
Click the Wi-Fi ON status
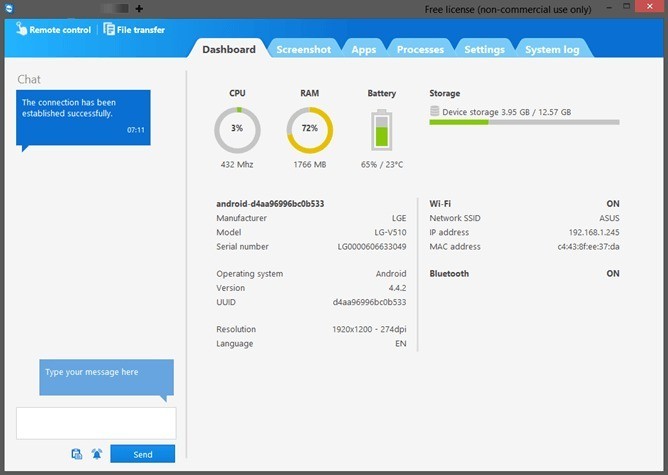click(612, 203)
